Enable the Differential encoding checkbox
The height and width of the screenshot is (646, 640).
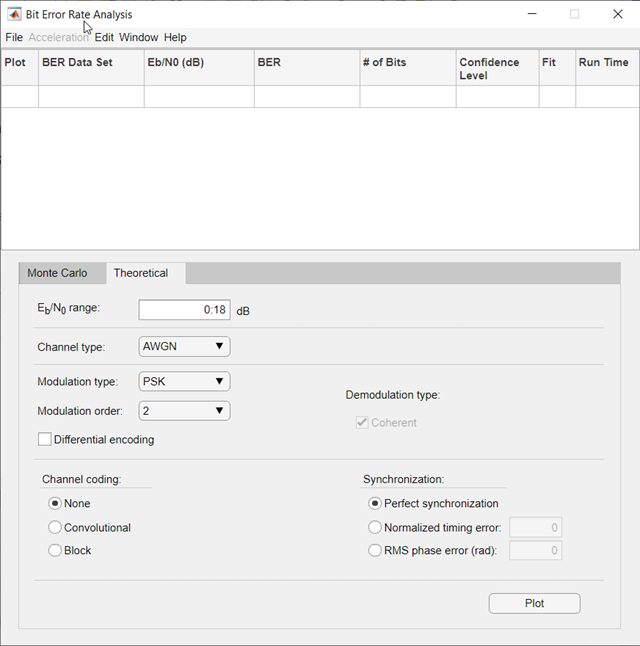(45, 439)
